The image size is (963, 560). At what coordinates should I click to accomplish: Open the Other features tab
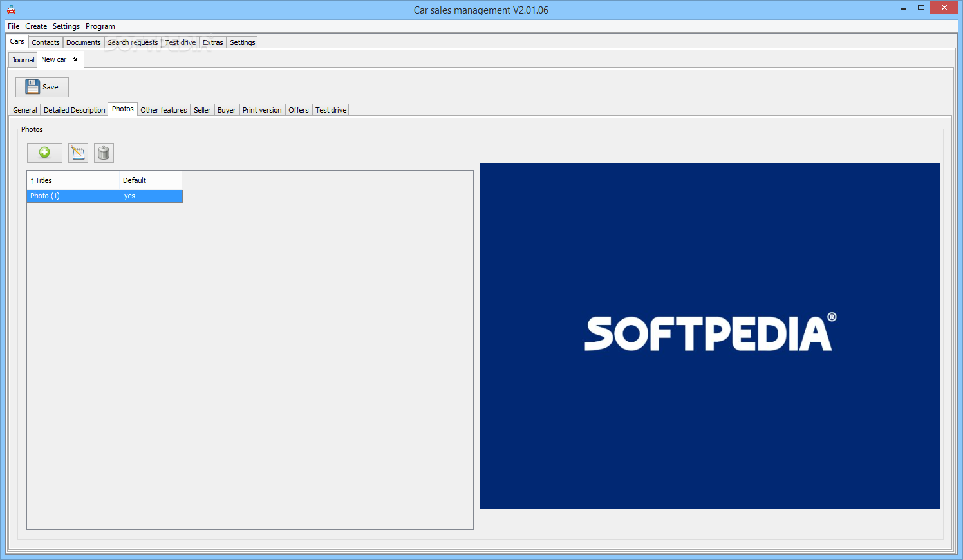(x=164, y=110)
